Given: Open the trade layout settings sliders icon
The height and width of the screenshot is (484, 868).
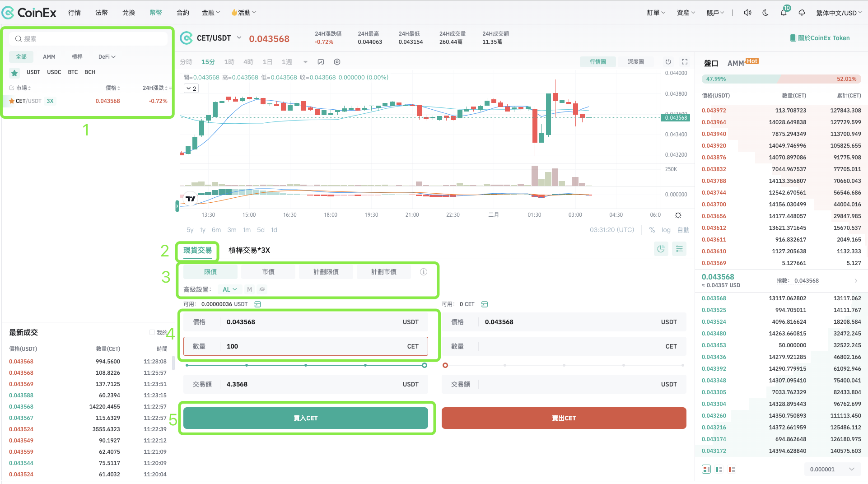Looking at the screenshot, I should pos(679,249).
